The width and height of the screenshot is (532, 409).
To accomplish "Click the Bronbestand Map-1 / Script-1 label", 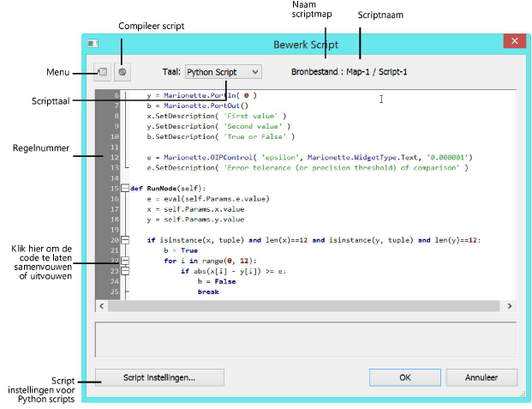I will tap(348, 72).
